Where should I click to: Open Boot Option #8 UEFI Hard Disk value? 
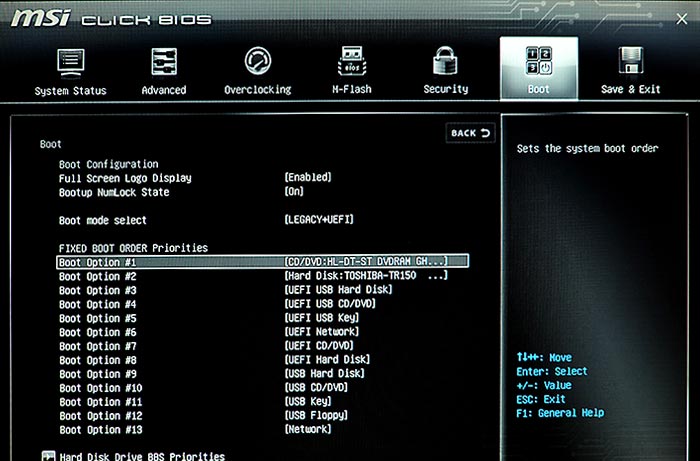point(327,359)
